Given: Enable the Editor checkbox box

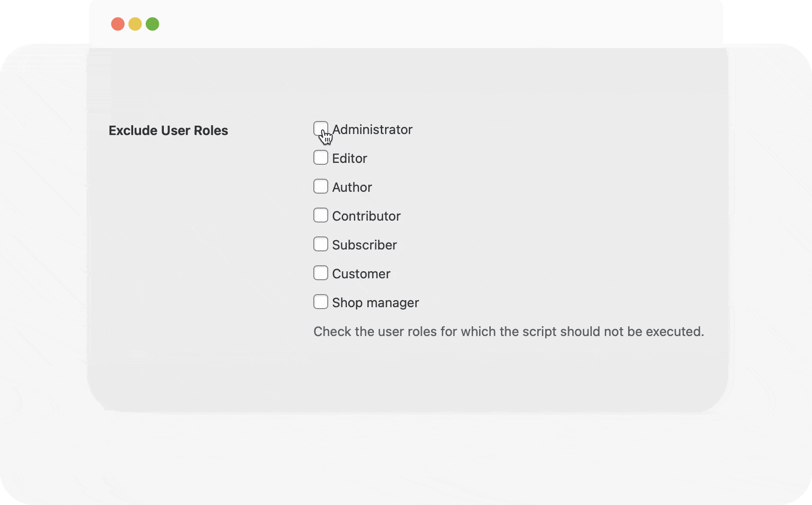Looking at the screenshot, I should [321, 157].
